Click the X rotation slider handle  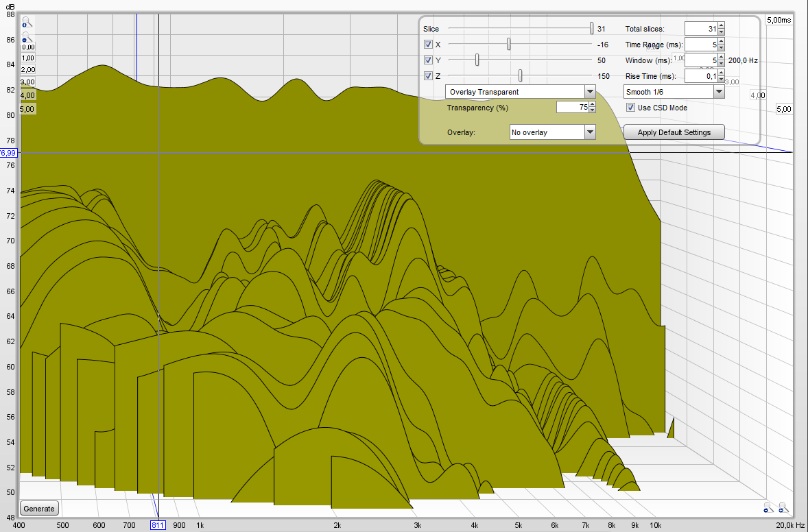tap(509, 45)
